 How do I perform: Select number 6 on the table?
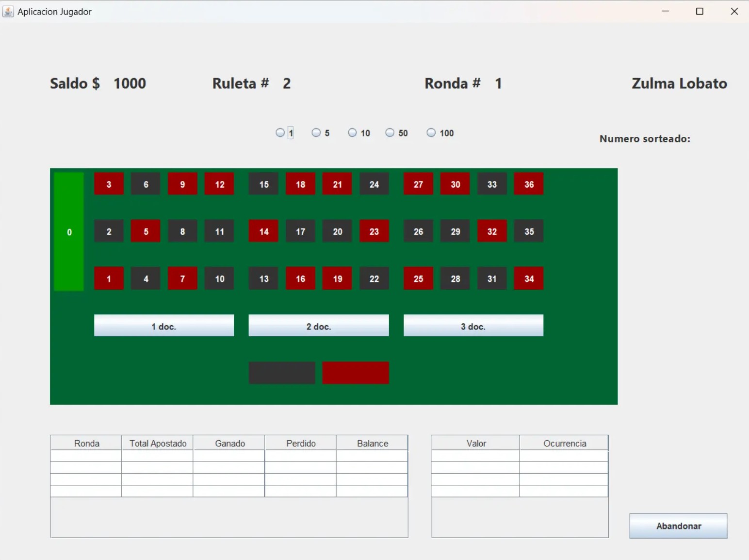146,184
